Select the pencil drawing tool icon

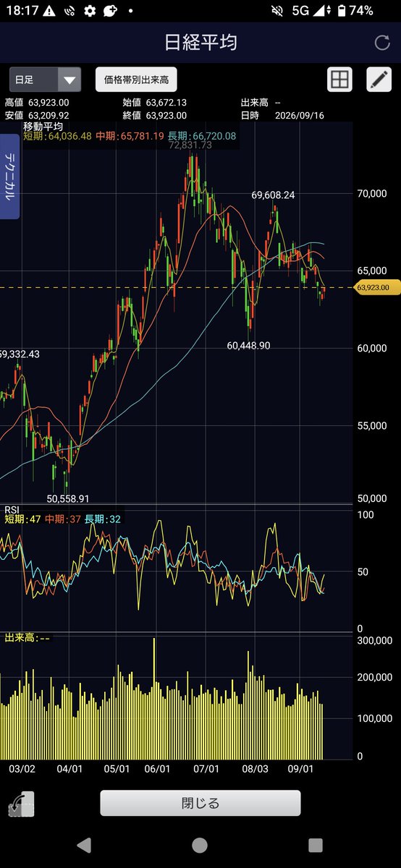click(379, 80)
